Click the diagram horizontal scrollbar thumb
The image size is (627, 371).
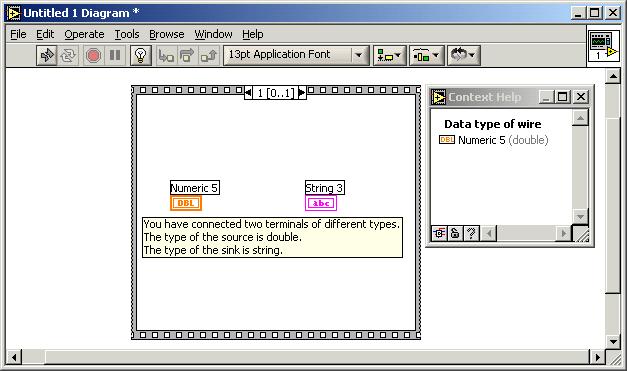(x=317, y=357)
